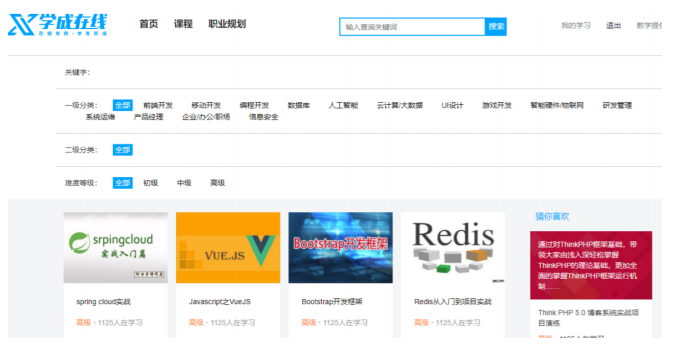Click the blue 搜索 button
Viewport: 685px width, 360px height.
click(496, 27)
